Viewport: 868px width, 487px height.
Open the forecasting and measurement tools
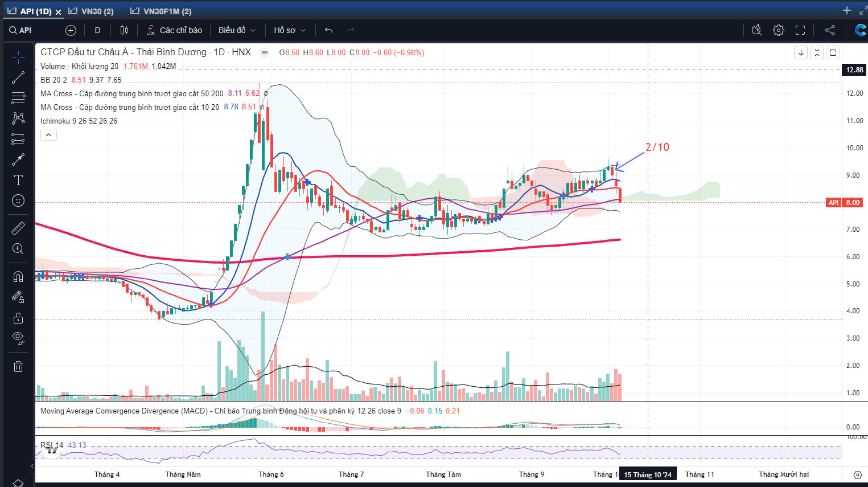(x=18, y=139)
